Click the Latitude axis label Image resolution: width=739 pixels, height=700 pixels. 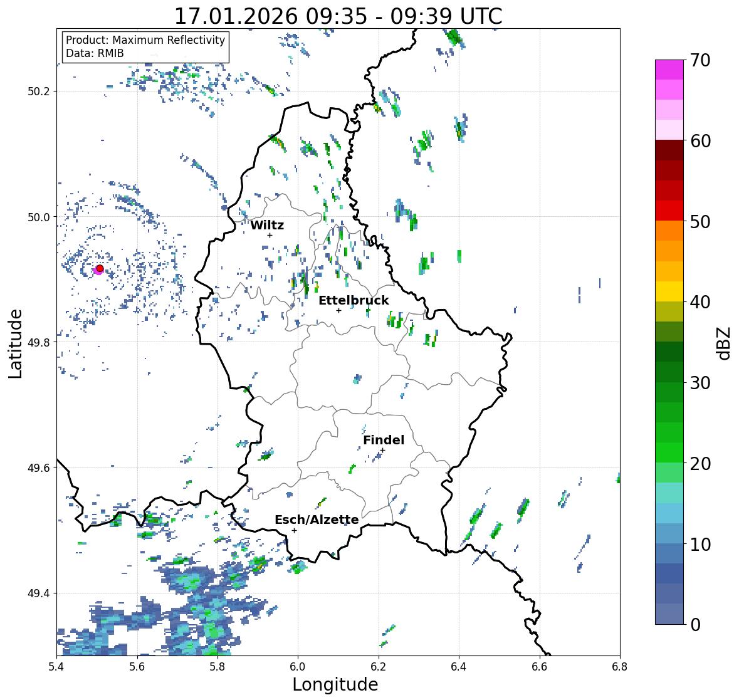click(16, 343)
